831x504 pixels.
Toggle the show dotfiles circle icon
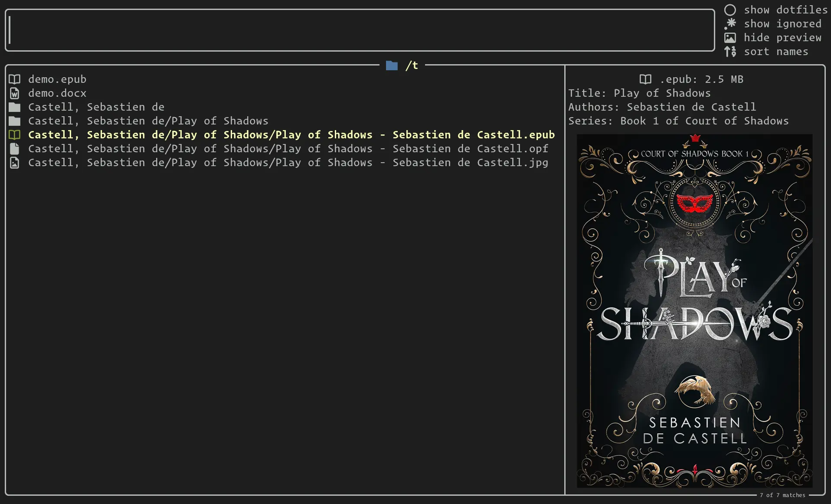click(730, 10)
